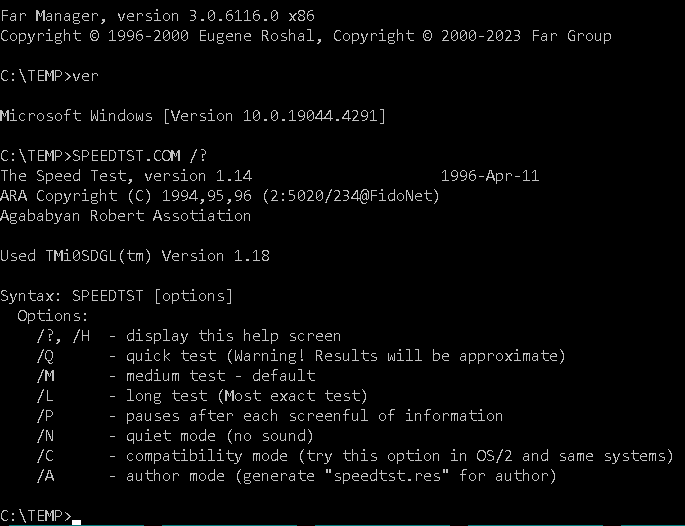Click the 'SPEEDTST.COM /?' command line

(104, 156)
